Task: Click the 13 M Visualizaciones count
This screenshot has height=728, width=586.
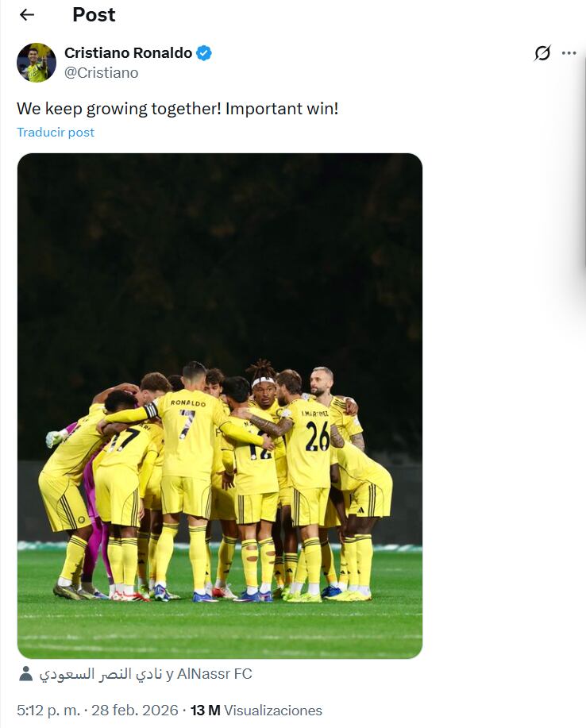Action: pos(256,711)
